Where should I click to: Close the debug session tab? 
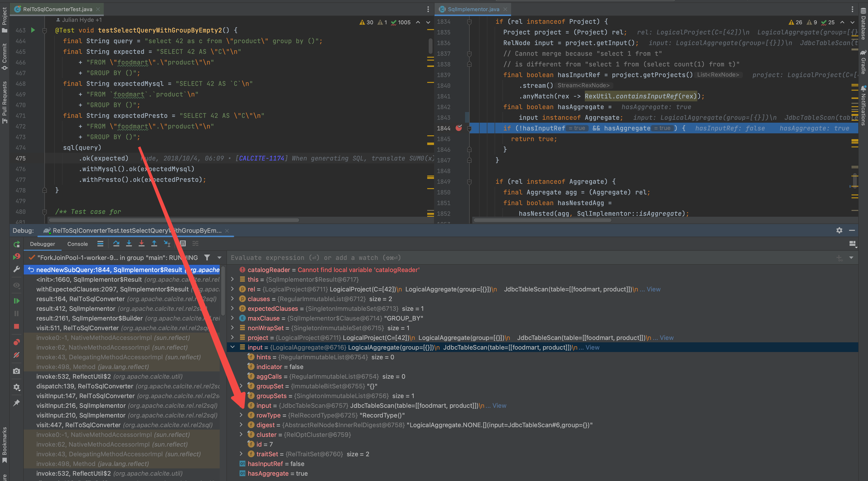click(x=227, y=230)
